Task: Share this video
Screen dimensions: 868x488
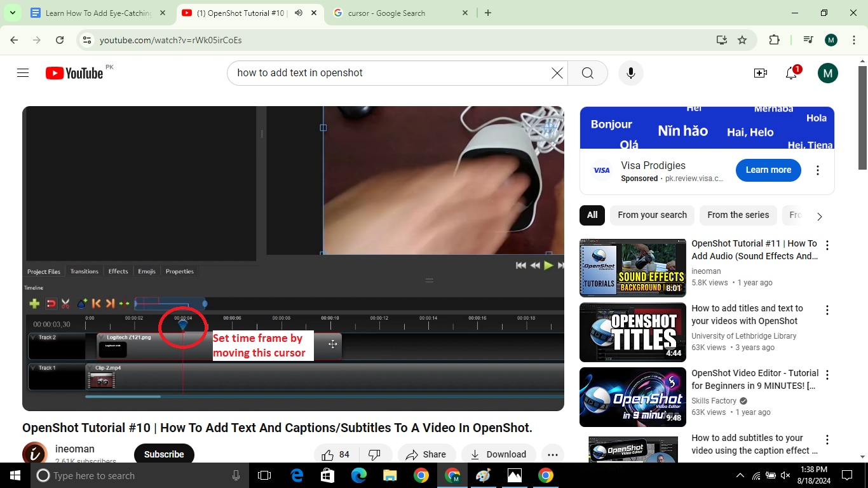Action: tap(426, 454)
